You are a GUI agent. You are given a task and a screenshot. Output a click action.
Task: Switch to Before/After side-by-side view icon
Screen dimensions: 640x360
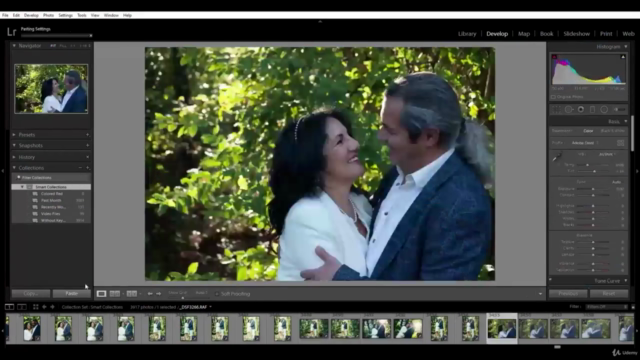point(115,293)
